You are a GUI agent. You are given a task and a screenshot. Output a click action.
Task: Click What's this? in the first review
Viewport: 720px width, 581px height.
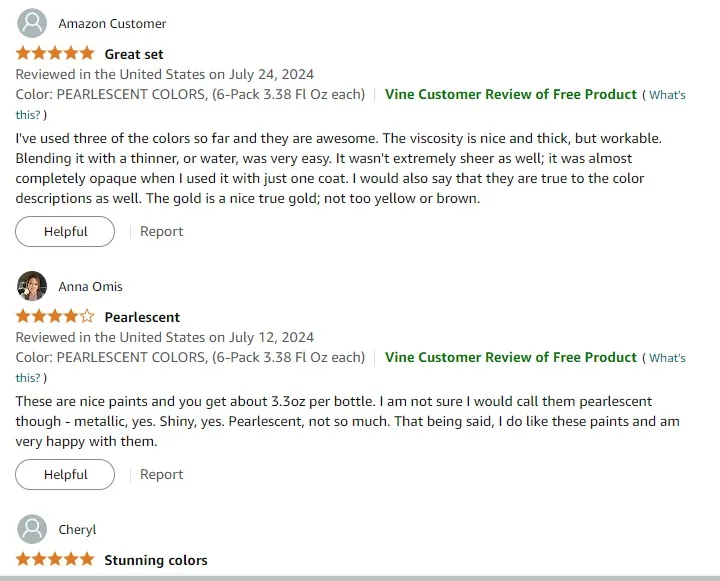coord(667,95)
